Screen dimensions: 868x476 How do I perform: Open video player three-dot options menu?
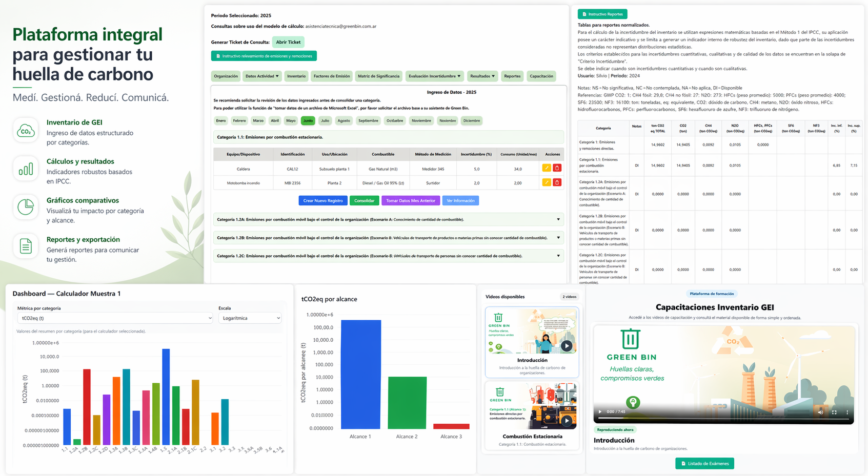pyautogui.click(x=847, y=412)
